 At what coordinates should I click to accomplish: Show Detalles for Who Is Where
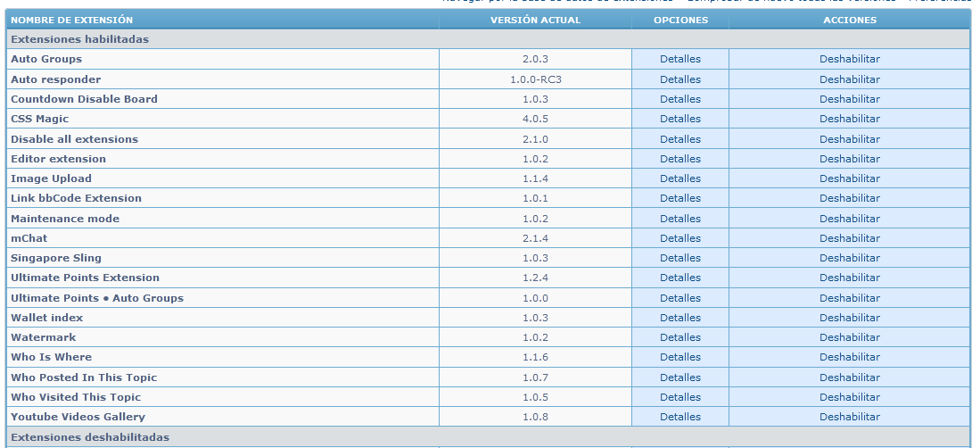[x=680, y=357]
